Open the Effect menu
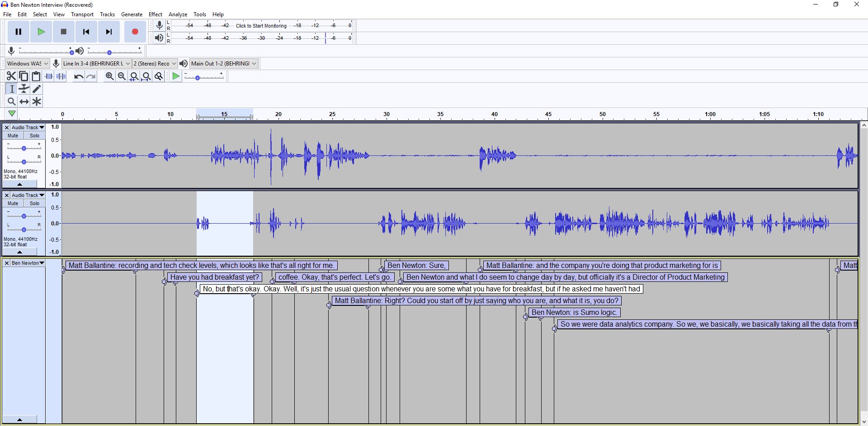 [155, 14]
